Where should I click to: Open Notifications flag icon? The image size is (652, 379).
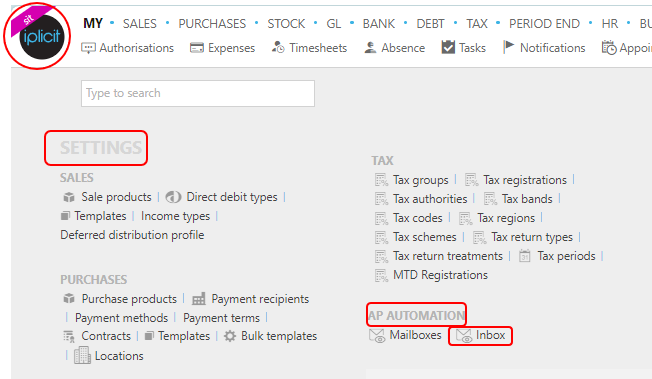(x=508, y=47)
